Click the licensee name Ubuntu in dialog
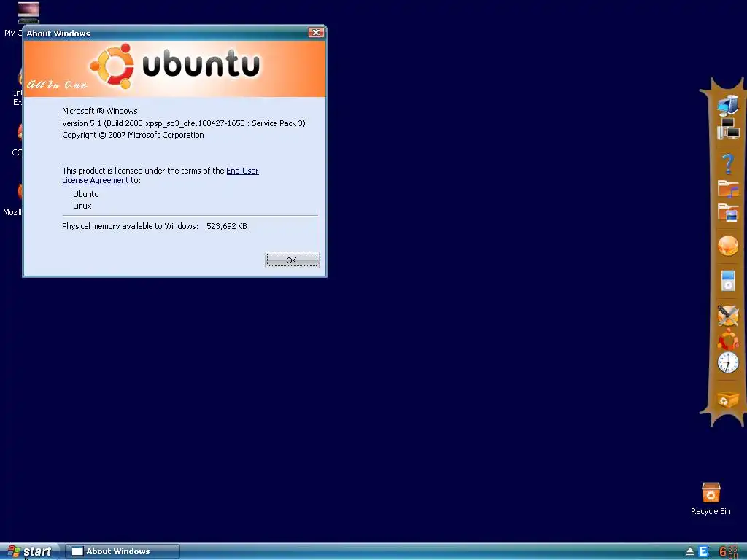Screen dimensions: 747x560 tap(86, 194)
